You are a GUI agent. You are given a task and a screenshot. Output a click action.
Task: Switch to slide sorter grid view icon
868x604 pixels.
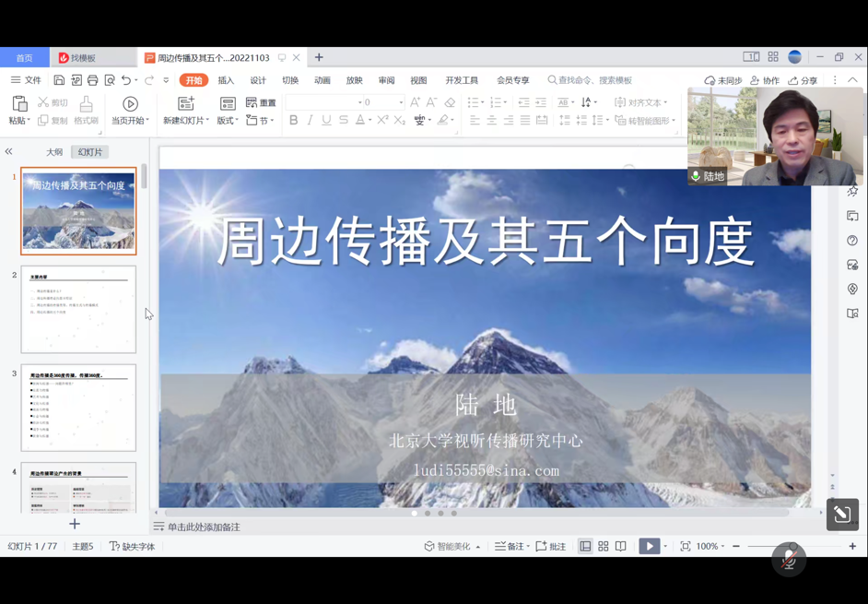pyautogui.click(x=604, y=546)
